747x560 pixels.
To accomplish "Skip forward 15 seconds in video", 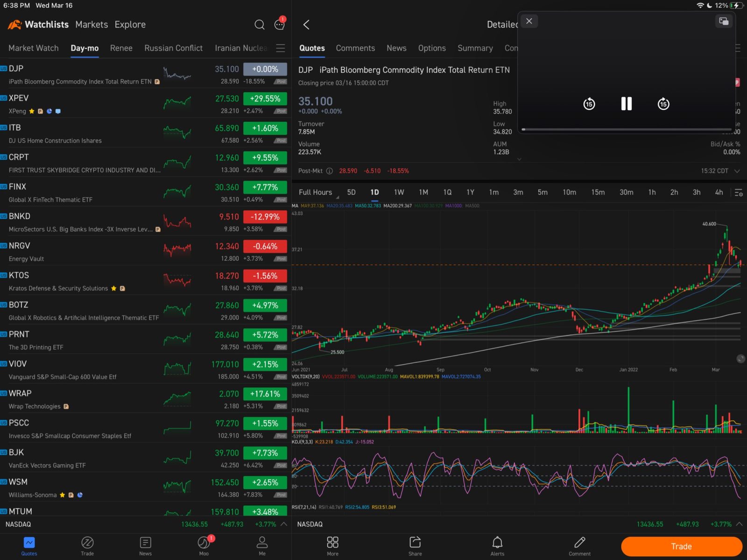I will point(663,104).
